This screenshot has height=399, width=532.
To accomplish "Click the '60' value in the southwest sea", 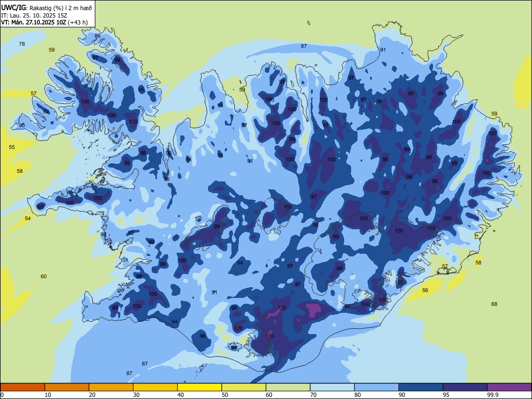I will pyautogui.click(x=44, y=277).
